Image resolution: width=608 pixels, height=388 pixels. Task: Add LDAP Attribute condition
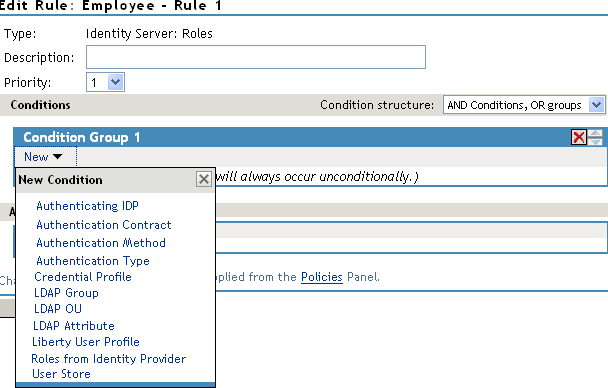tap(74, 326)
